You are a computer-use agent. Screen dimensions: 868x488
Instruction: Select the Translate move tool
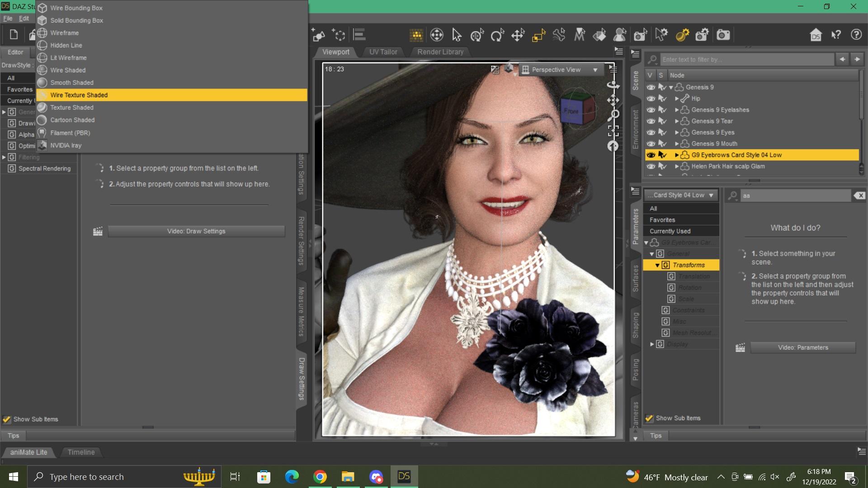(x=518, y=35)
